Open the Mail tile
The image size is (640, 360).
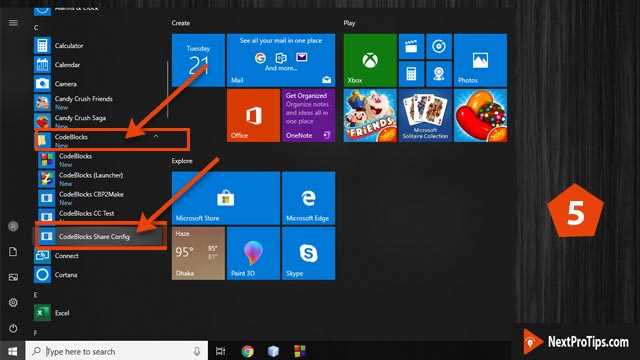(x=281, y=60)
